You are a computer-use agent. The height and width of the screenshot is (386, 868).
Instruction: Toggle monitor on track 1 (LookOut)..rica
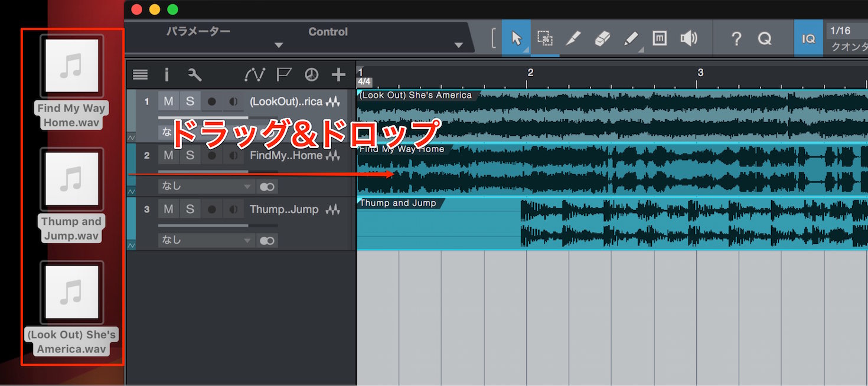pyautogui.click(x=233, y=102)
